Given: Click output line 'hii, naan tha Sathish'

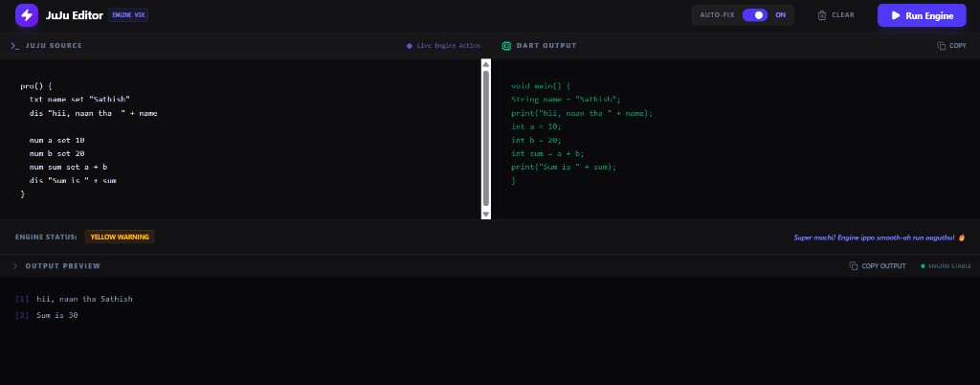Looking at the screenshot, I should (84, 299).
